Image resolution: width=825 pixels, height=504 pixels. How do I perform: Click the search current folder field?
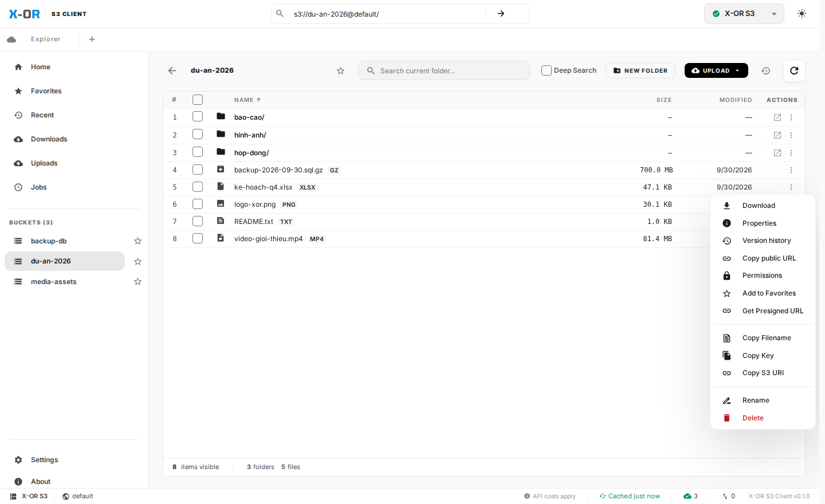point(444,70)
